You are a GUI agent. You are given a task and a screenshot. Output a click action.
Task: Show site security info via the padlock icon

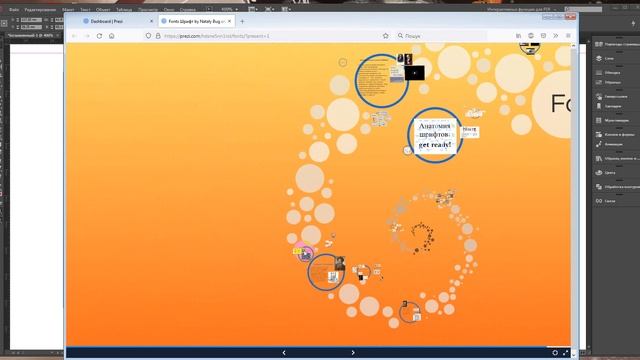coord(158,36)
